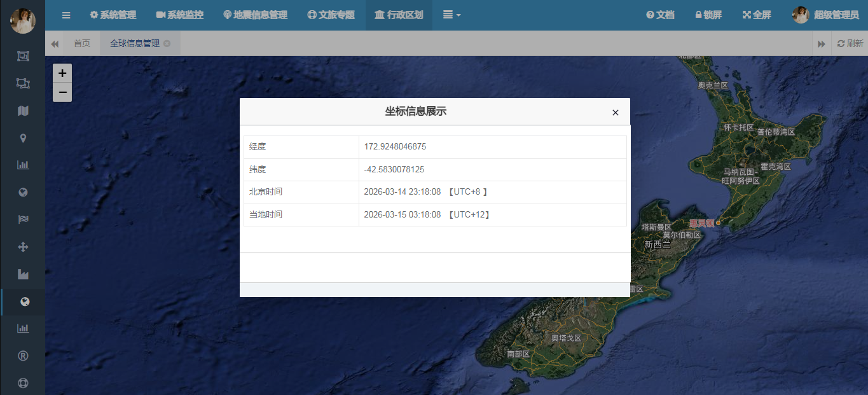The height and width of the screenshot is (395, 868).
Task: Open the upper bar chart icon in sidebar
Action: click(x=24, y=165)
